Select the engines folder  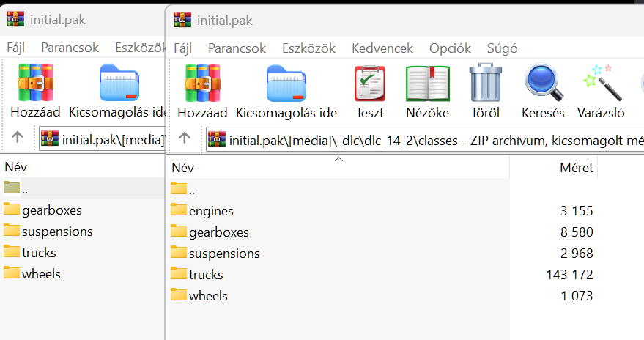coord(211,211)
